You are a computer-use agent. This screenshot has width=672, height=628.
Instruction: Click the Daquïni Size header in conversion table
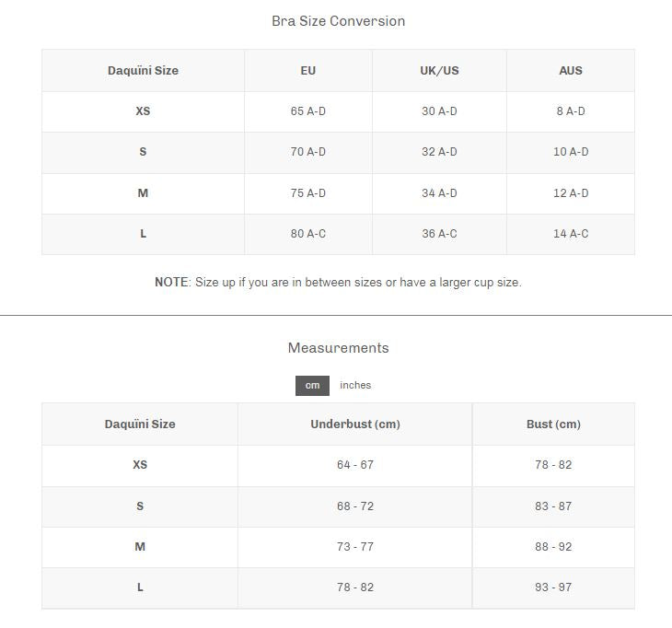(143, 70)
